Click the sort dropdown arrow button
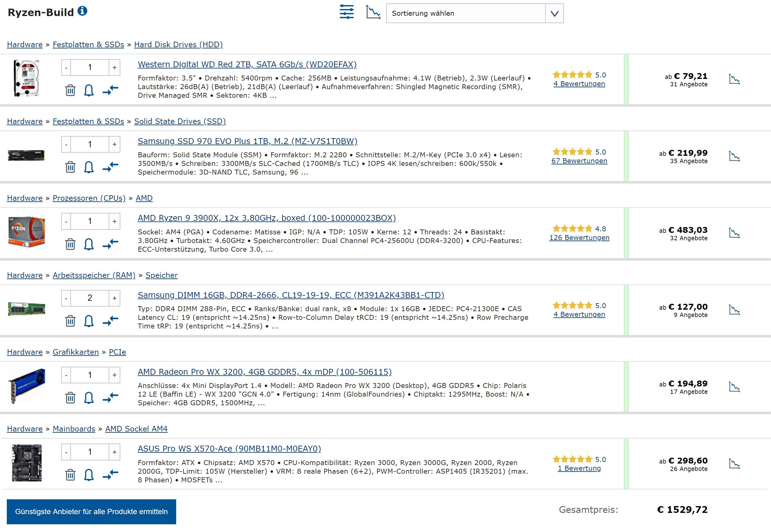The width and height of the screenshot is (771, 532). pos(554,13)
